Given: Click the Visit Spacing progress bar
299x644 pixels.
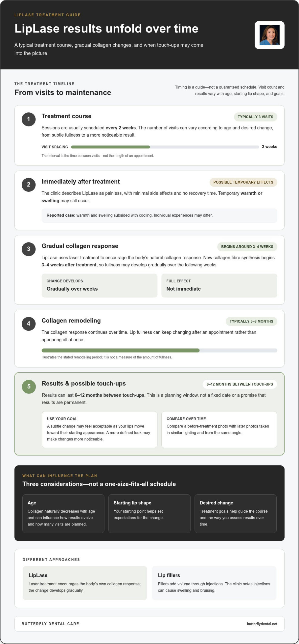Looking at the screenshot, I should 165,147.
